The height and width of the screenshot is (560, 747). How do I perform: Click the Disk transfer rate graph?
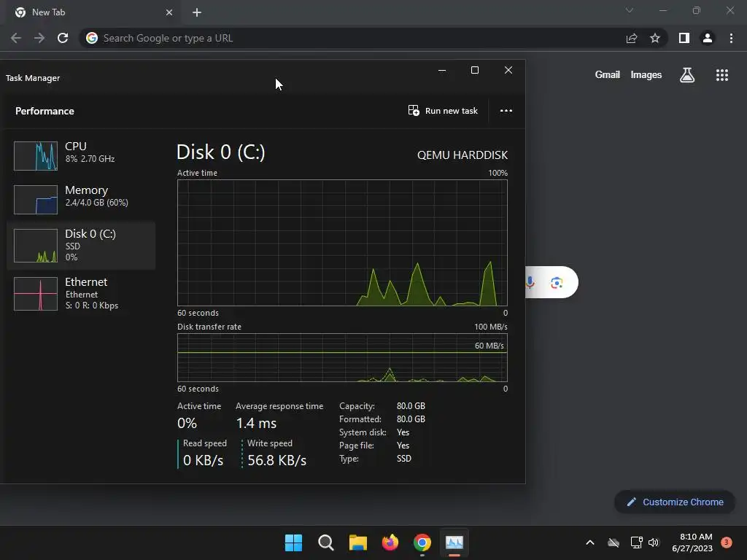click(x=342, y=357)
